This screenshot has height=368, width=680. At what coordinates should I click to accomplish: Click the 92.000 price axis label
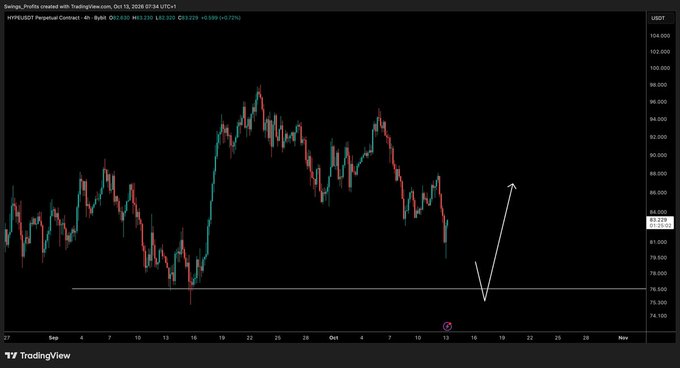pos(658,137)
